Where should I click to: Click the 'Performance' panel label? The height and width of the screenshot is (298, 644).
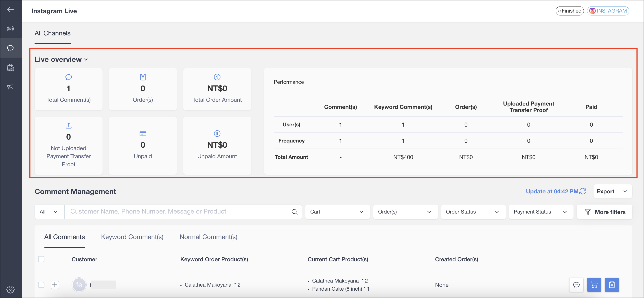click(x=289, y=82)
